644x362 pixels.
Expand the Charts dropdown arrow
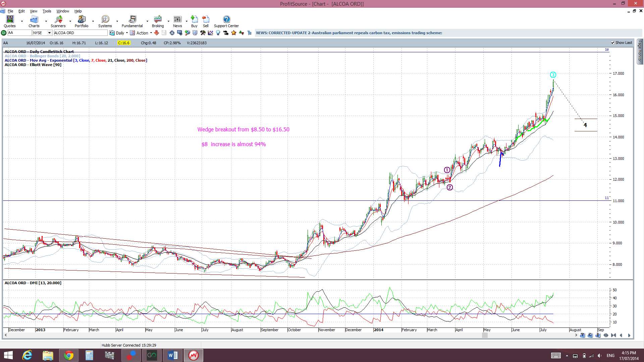click(x=46, y=21)
